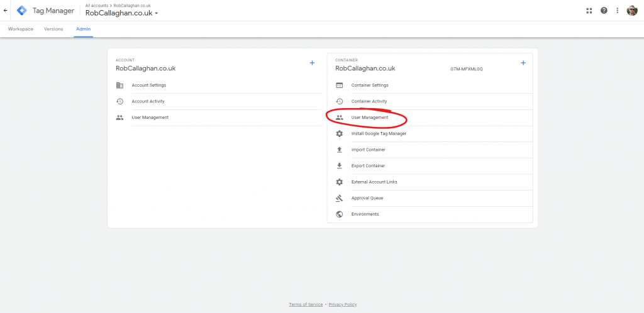This screenshot has height=313, width=644.
Task: Click the CONTAINER section name RobCallaghan.co.uk
Action: 365,69
